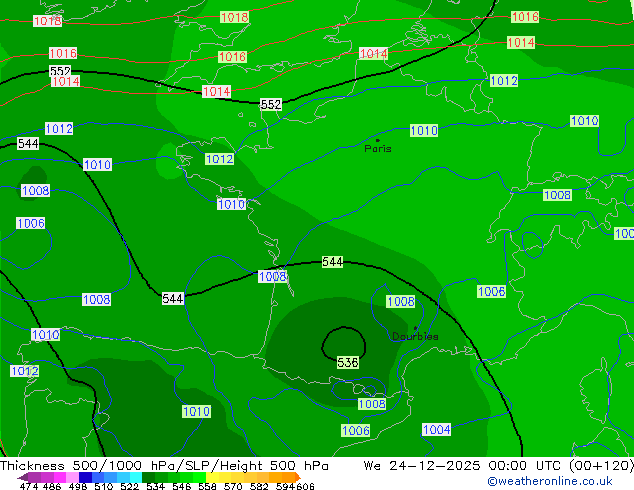The width and height of the screenshot is (634, 490).
Task: Click the 1010 label nearest Paris
Action: (424, 130)
